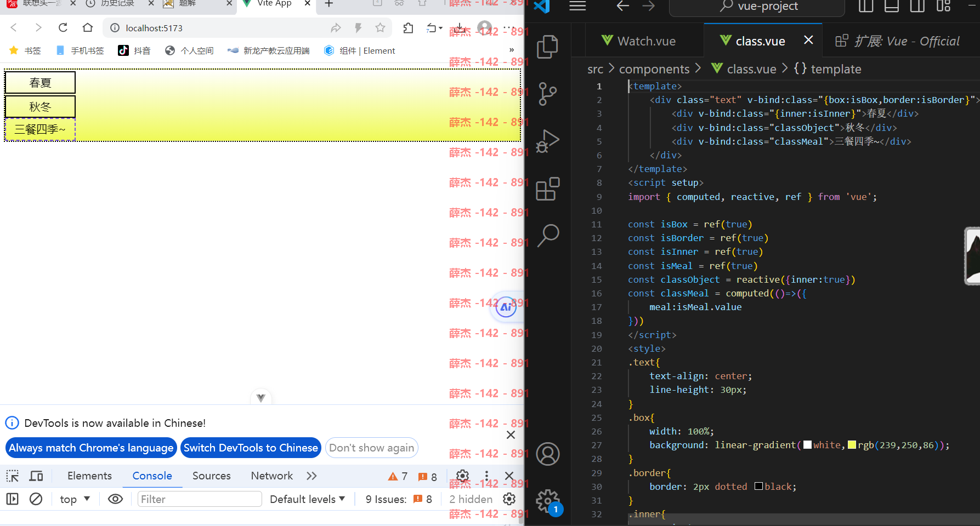Open the 手机书签 bookmark
Image resolution: width=980 pixels, height=526 pixels.
[x=80, y=50]
